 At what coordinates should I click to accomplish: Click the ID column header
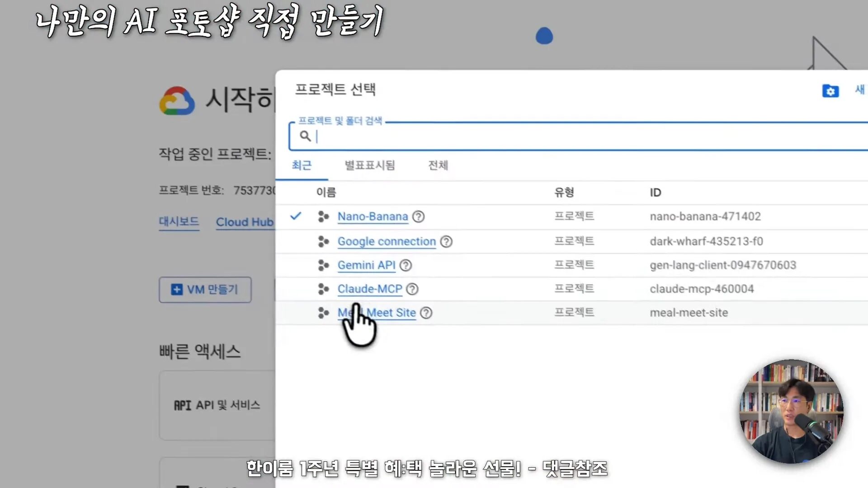click(x=656, y=192)
